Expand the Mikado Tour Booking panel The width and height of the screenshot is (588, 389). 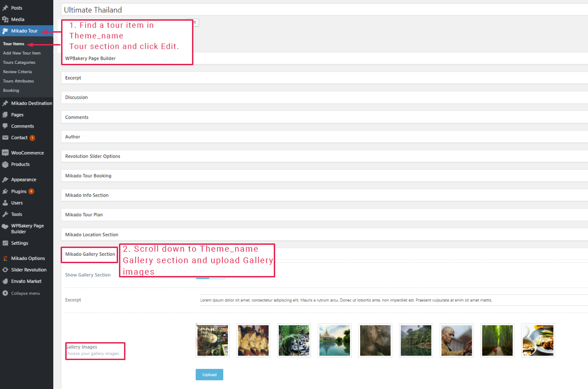(88, 176)
